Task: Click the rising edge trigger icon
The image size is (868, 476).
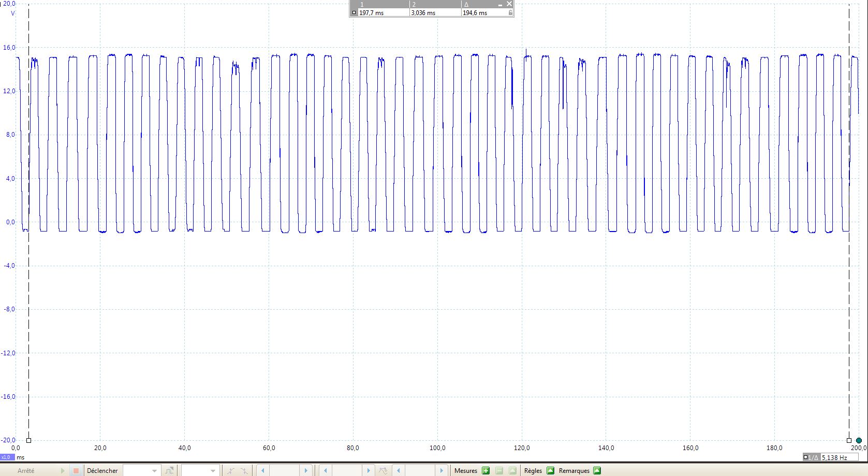Action: pos(231,471)
